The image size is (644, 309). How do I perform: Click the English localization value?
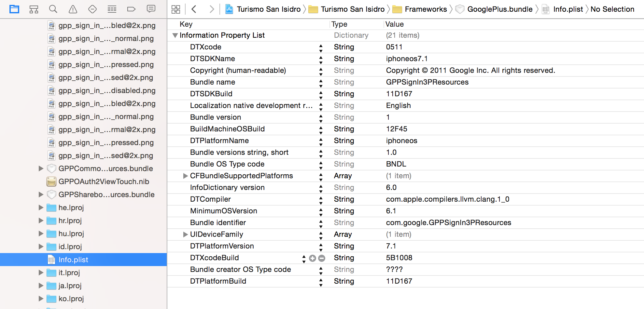399,105
